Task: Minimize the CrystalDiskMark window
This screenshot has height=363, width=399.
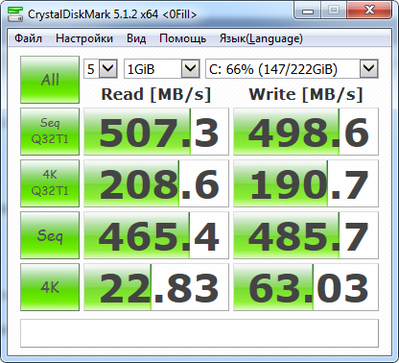Action: click(x=308, y=11)
